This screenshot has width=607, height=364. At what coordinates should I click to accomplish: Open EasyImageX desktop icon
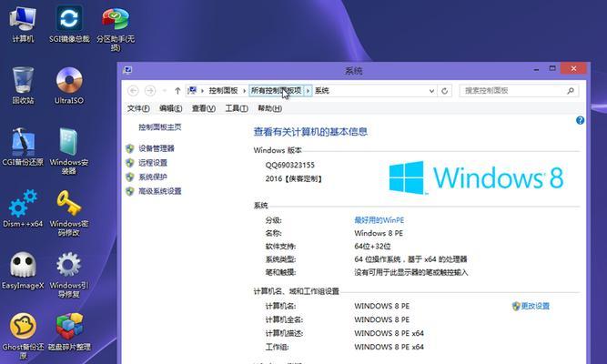coord(23,270)
